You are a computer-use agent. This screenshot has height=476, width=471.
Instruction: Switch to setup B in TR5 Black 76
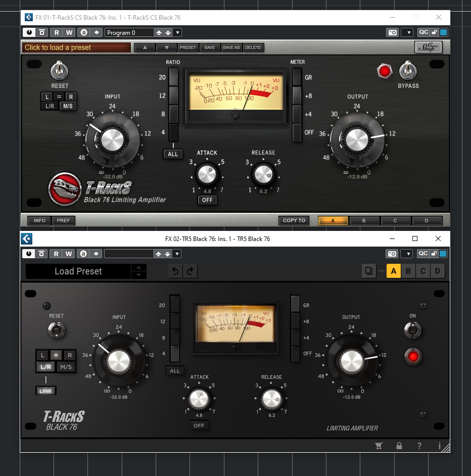coord(408,271)
